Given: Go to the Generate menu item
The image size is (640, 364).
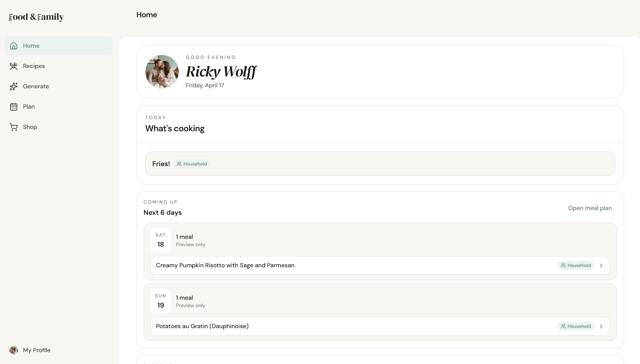Looking at the screenshot, I should [36, 86].
